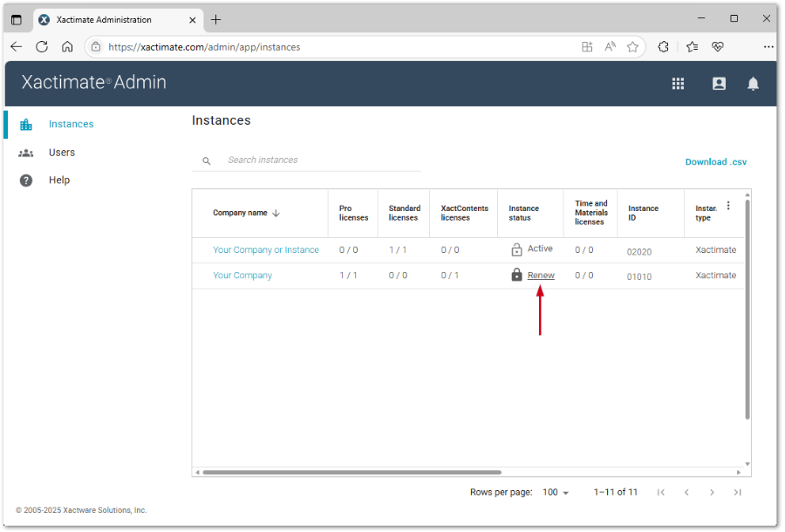Viewport: 785px width, 532px height.
Task: Click the table horizontal scrollbar thumb
Action: tap(352, 473)
